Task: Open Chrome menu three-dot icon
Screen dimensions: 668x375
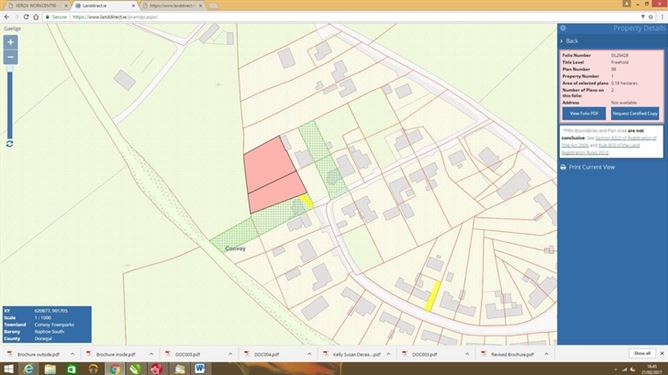Action: [x=662, y=17]
